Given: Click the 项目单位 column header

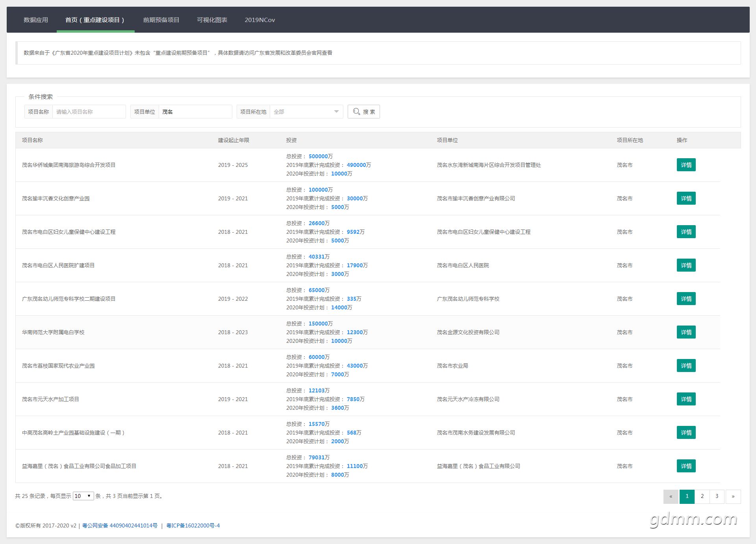Looking at the screenshot, I should pyautogui.click(x=447, y=140).
